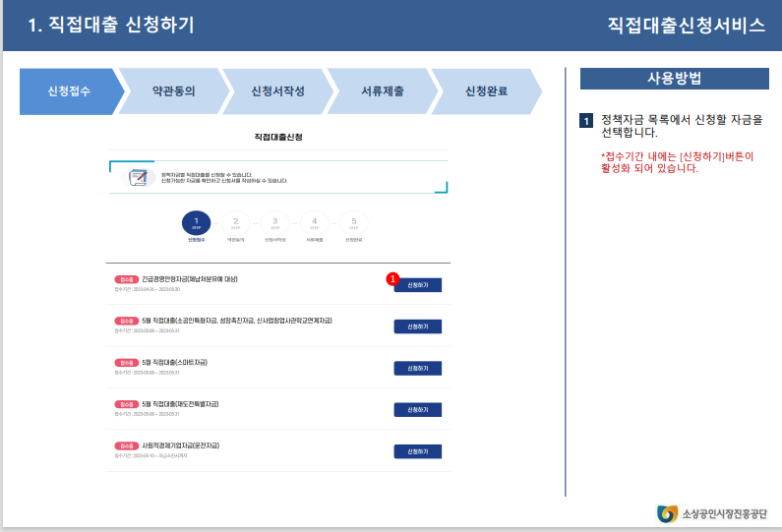Click the 소상공인시장진흥공단 logo
The height and width of the screenshot is (532, 782).
coord(712,513)
